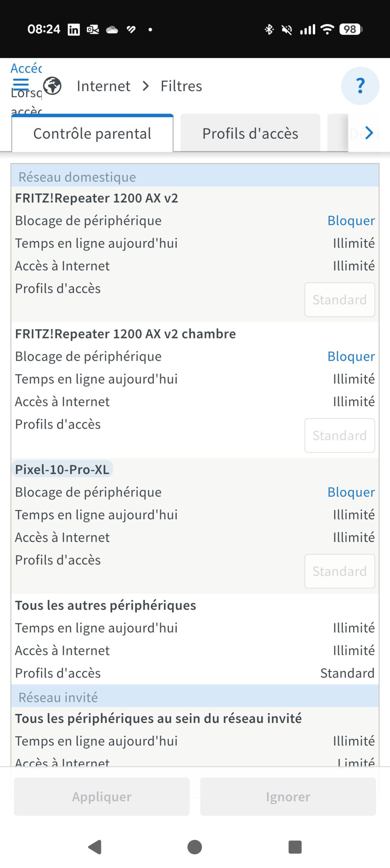Open Standard profile dropdown for Pixel-10-Pro-XL
Viewport: 390px width, 868px height.
pyautogui.click(x=339, y=571)
